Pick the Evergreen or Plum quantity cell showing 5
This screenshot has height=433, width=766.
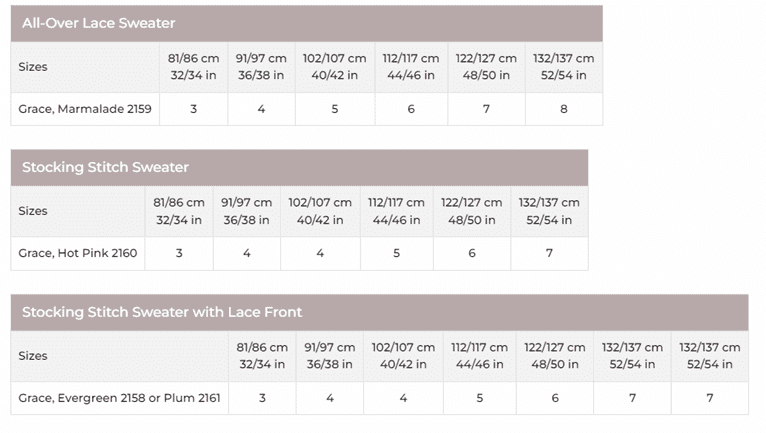pyautogui.click(x=479, y=398)
